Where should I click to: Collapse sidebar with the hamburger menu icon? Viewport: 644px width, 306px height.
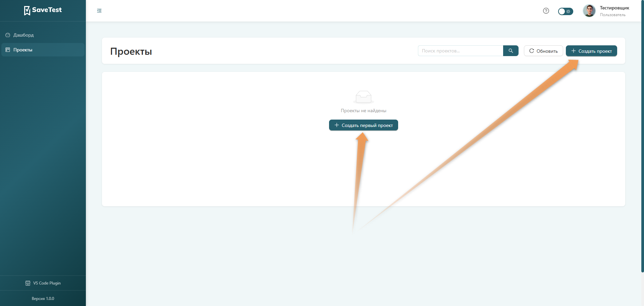click(x=99, y=11)
